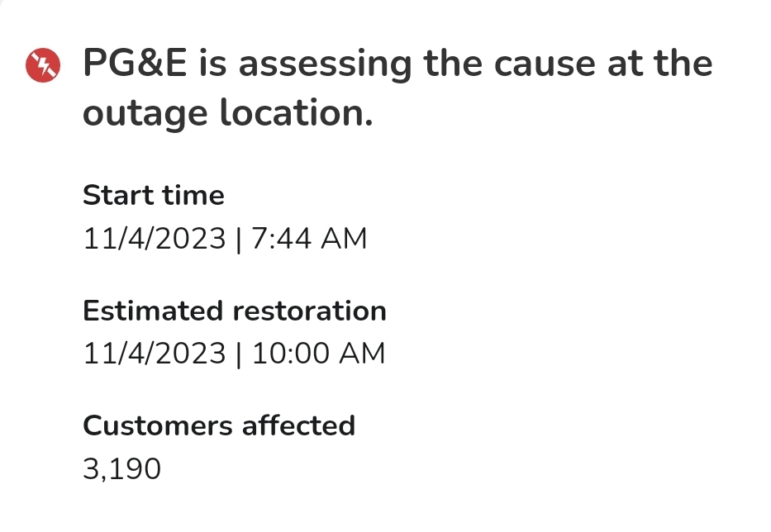Click the word 'location.' in the heading

click(x=297, y=112)
